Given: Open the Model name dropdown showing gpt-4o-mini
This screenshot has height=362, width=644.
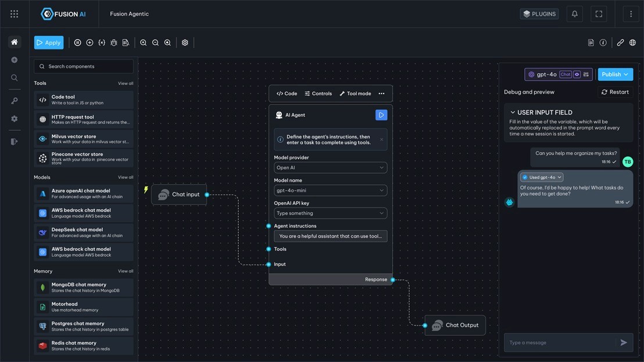Looking at the screenshot, I should [x=331, y=191].
